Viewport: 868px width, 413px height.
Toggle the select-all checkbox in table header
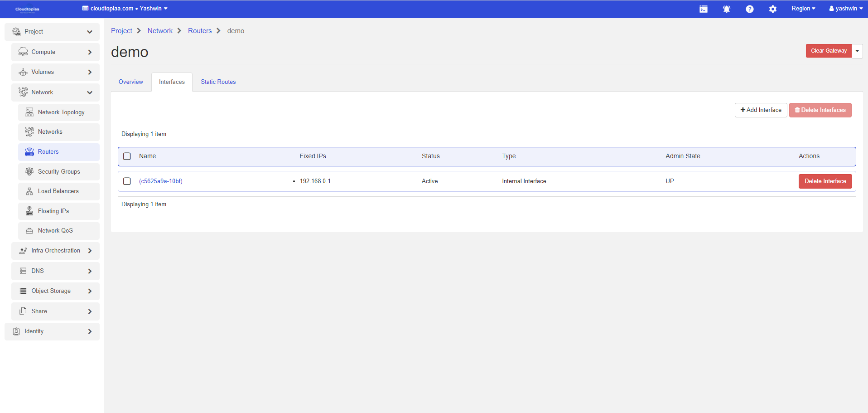127,156
